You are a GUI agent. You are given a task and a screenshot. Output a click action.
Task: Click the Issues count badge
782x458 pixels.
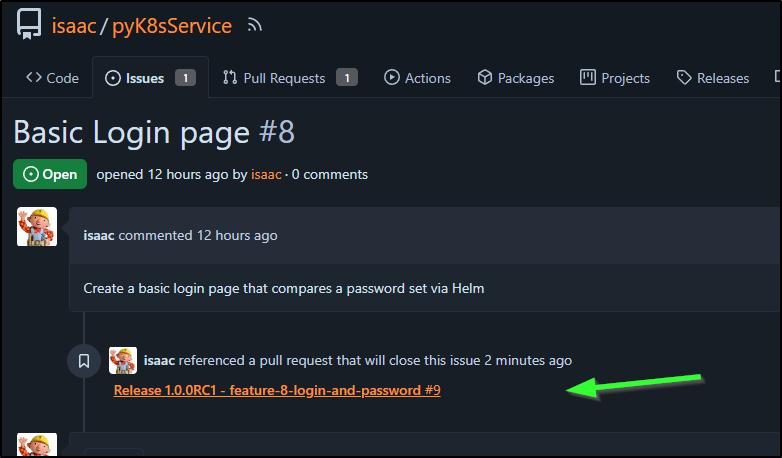(x=186, y=78)
